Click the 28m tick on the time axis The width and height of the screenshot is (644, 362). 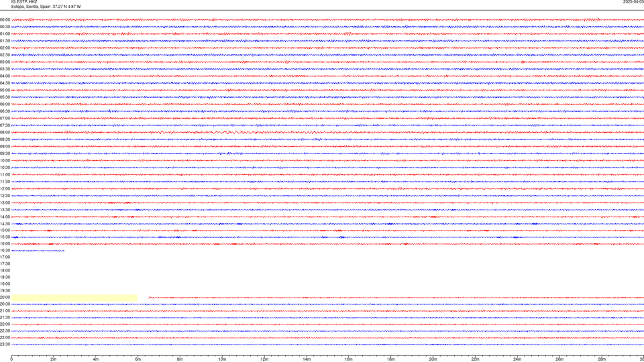tap(602, 359)
